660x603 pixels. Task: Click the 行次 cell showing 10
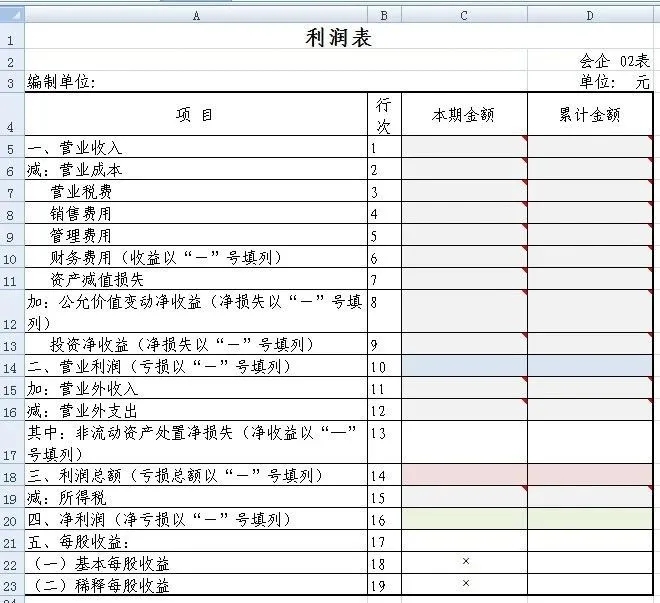[384, 366]
